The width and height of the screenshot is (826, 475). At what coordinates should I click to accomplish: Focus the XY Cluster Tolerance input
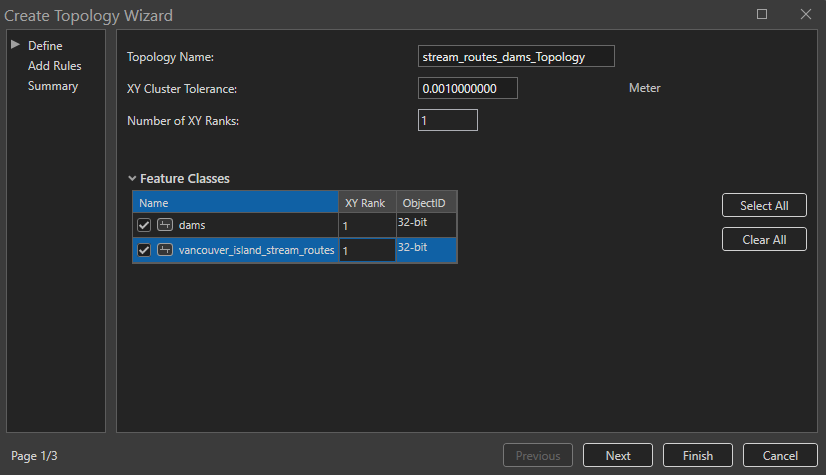[468, 88]
